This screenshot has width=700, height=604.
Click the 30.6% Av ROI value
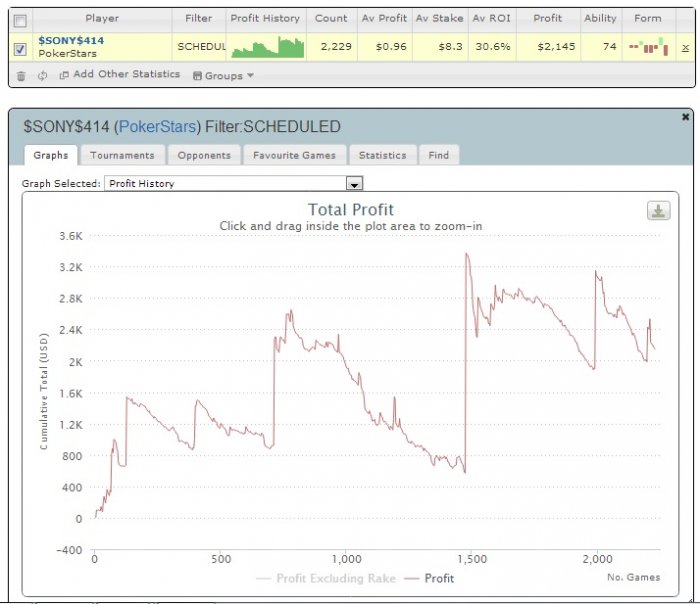click(x=492, y=46)
